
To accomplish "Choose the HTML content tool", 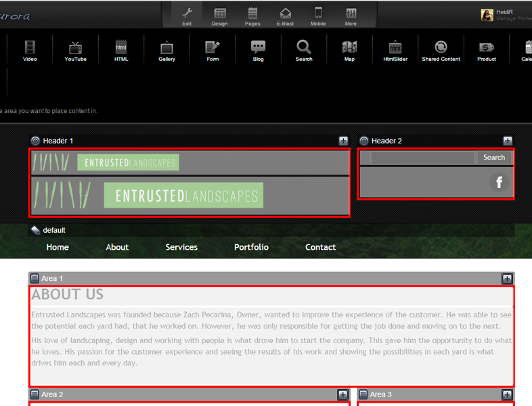I will (x=121, y=51).
